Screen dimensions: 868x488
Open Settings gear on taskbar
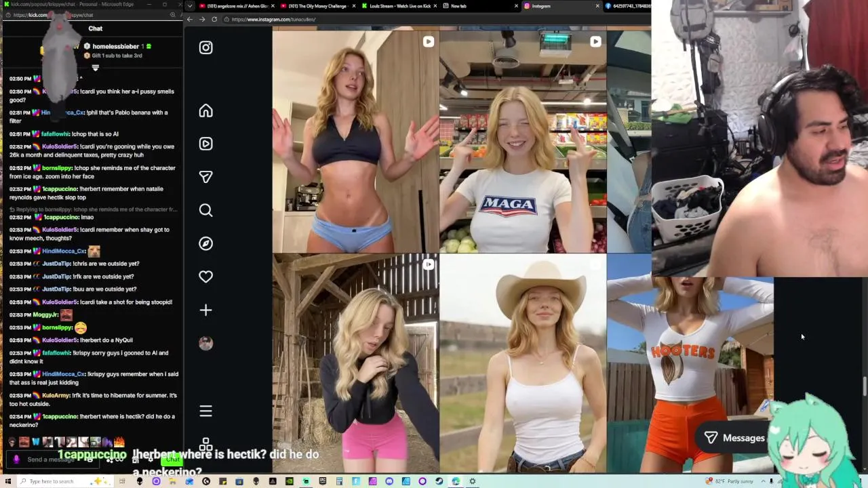point(473,481)
